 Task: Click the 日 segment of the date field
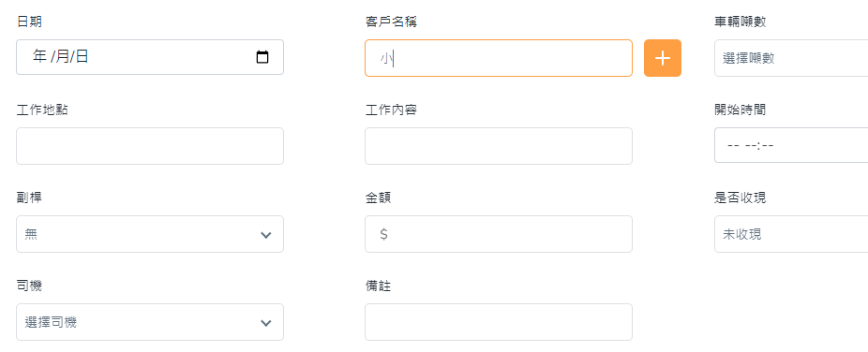pos(82,56)
